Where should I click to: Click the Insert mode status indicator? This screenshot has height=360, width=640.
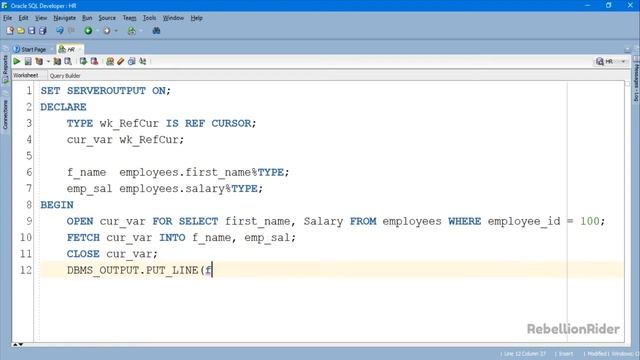(x=566, y=353)
